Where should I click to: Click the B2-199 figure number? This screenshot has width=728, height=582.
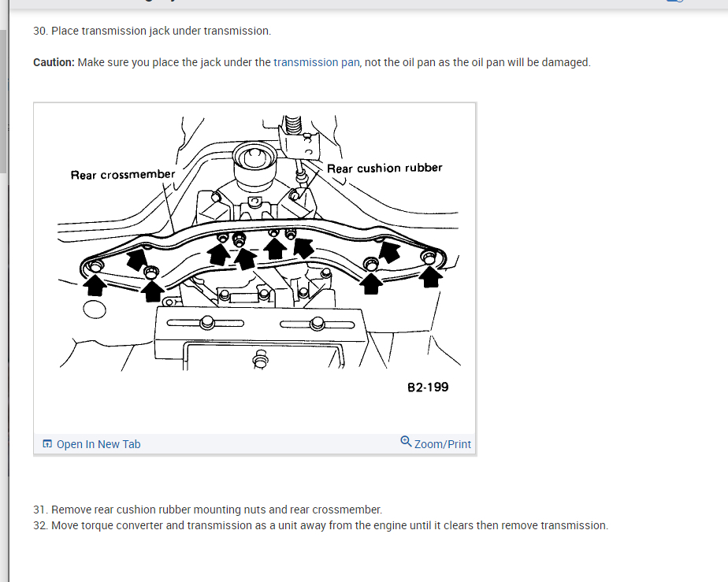pyautogui.click(x=428, y=387)
